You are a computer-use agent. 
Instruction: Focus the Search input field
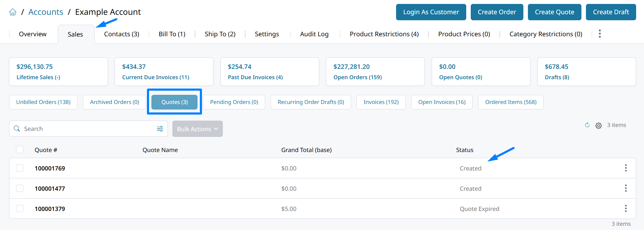88,129
